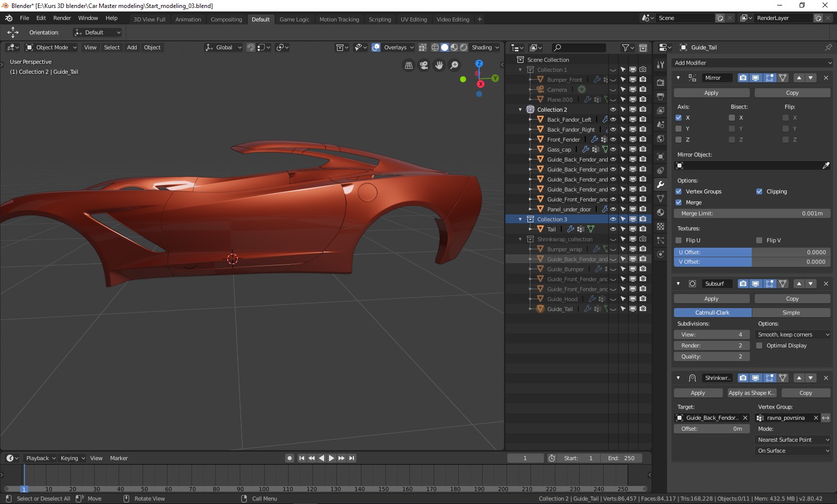Click Apply as Shape Key button
837x504 pixels.
tap(752, 393)
